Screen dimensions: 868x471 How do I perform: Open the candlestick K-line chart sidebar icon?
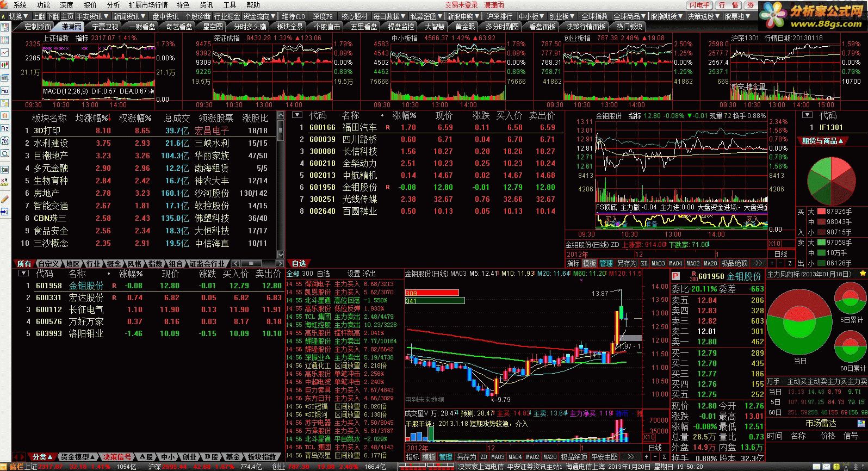click(x=4, y=65)
